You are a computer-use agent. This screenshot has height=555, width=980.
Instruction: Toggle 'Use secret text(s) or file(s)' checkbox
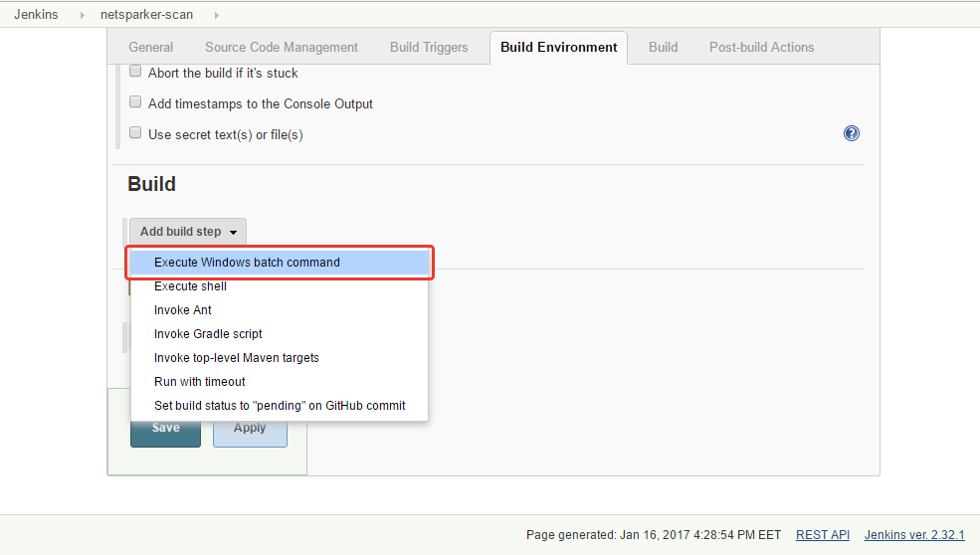[x=135, y=133]
